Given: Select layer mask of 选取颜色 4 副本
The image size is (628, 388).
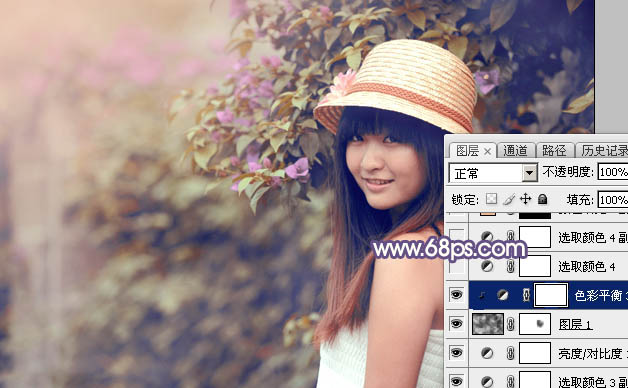Looking at the screenshot, I should tap(535, 237).
